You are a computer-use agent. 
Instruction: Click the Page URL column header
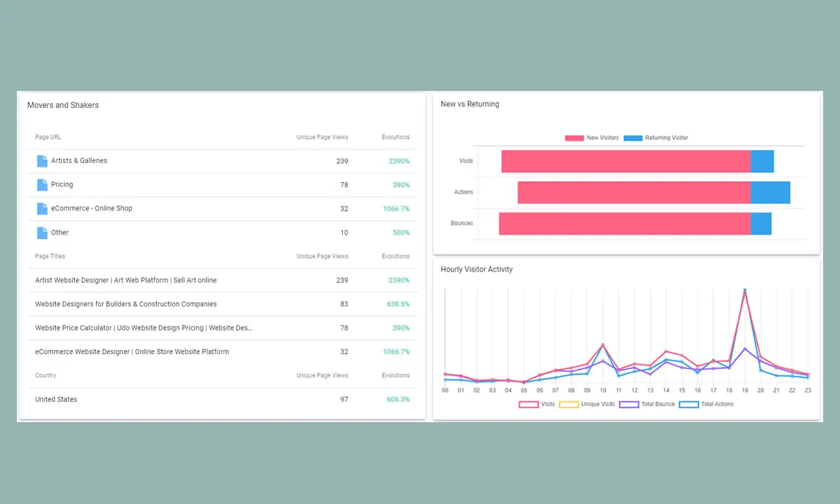48,138
